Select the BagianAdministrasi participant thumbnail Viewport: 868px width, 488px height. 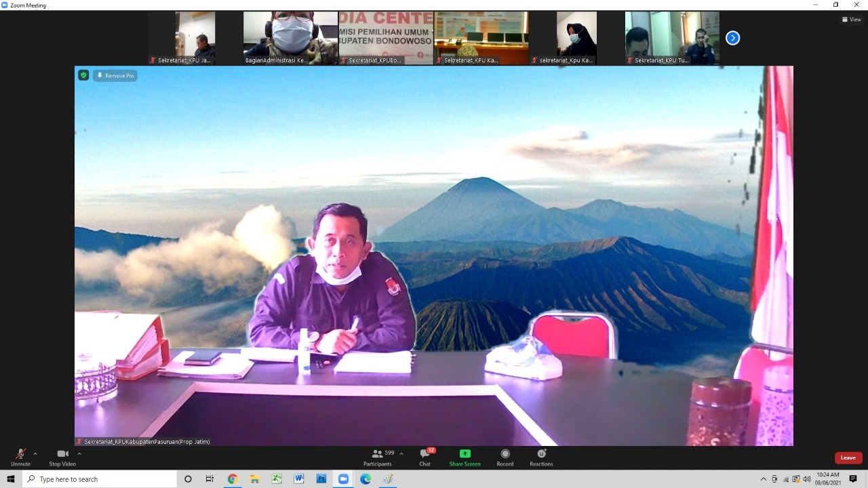[x=290, y=38]
